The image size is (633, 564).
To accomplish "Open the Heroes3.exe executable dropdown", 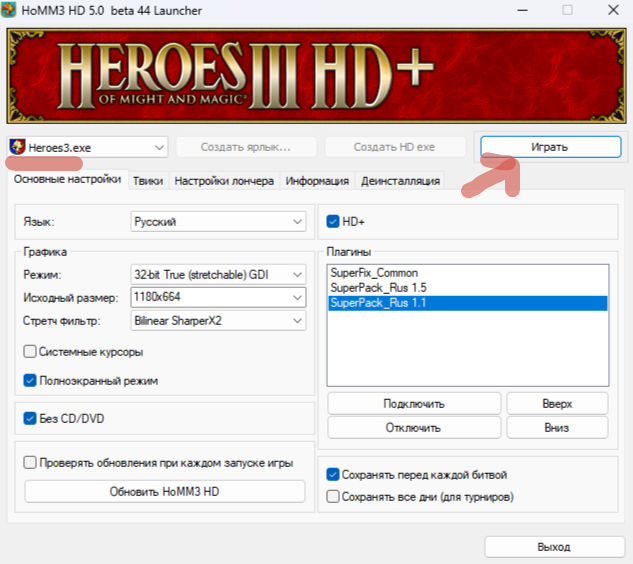I will tap(87, 147).
